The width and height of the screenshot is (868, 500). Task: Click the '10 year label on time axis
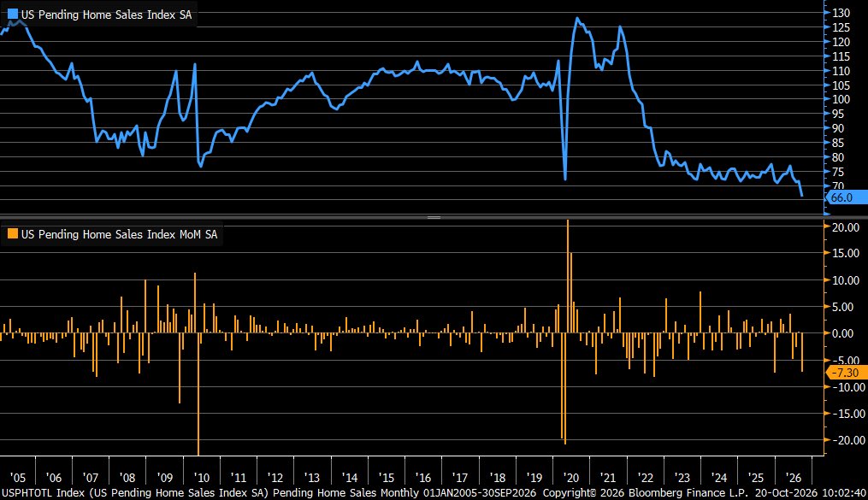[x=202, y=477]
